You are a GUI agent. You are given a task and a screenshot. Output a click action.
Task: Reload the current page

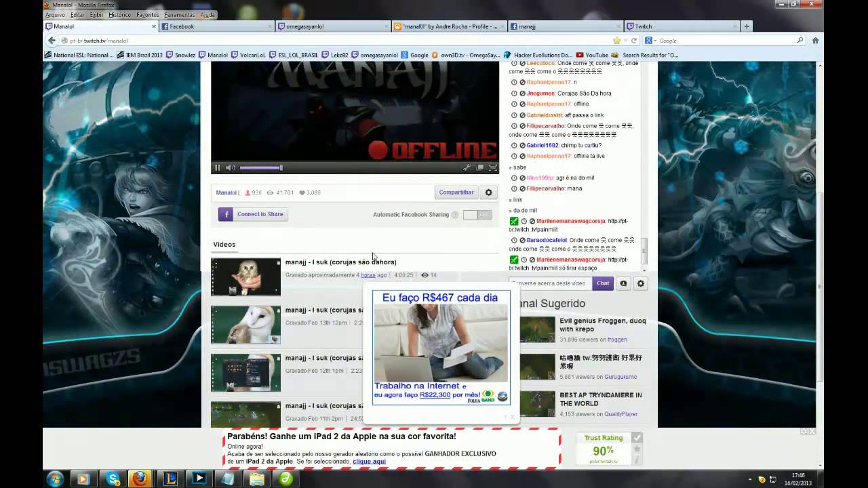(x=633, y=41)
